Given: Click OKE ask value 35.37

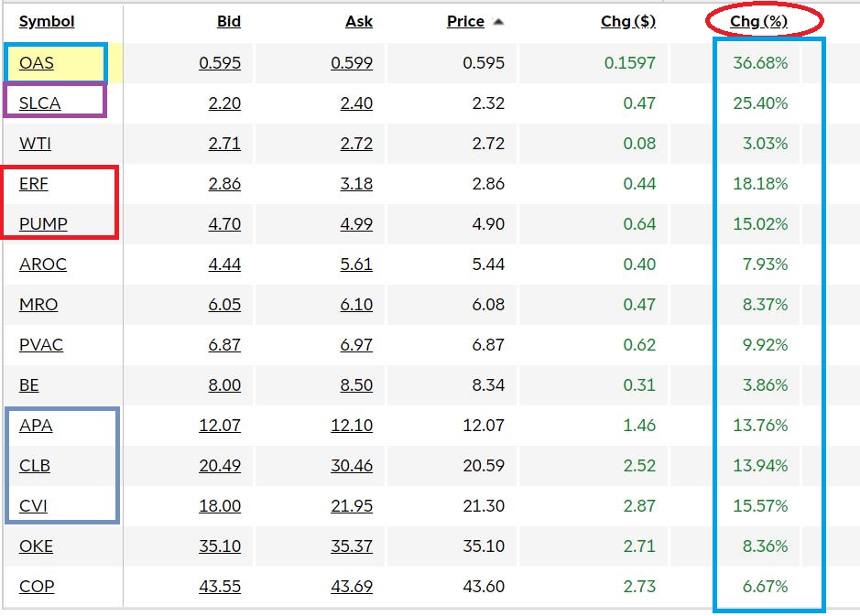Looking at the screenshot, I should click(x=352, y=546).
